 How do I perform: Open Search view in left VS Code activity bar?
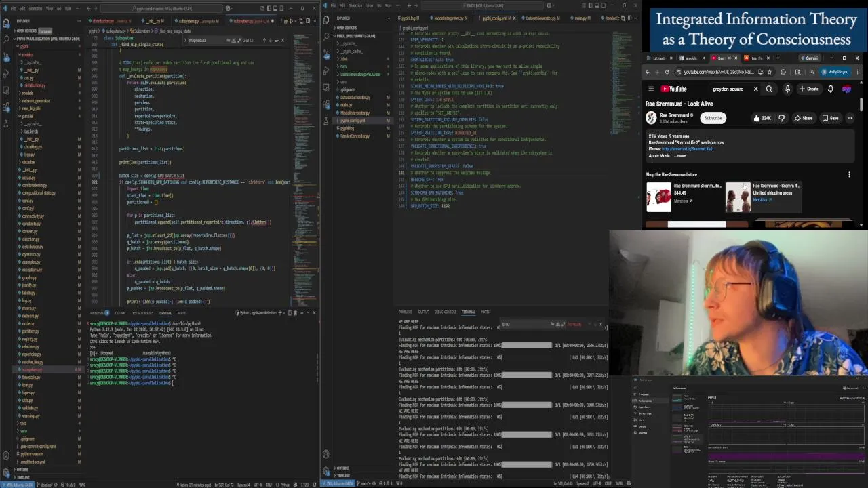pos(6,39)
